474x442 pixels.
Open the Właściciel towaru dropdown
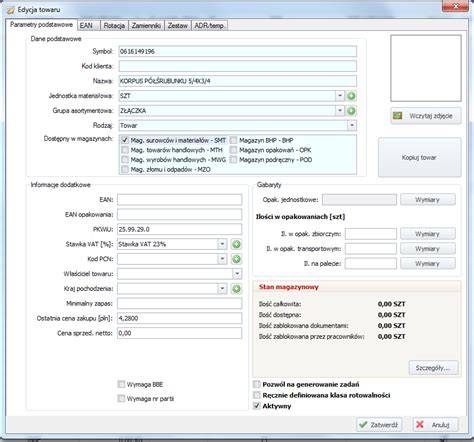click(237, 274)
